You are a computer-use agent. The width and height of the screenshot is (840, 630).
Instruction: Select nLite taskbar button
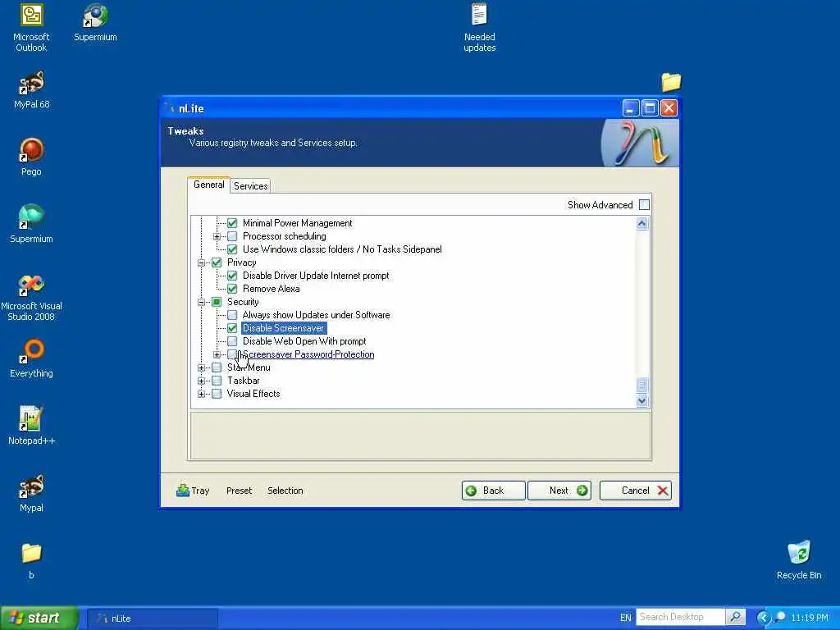(152, 619)
